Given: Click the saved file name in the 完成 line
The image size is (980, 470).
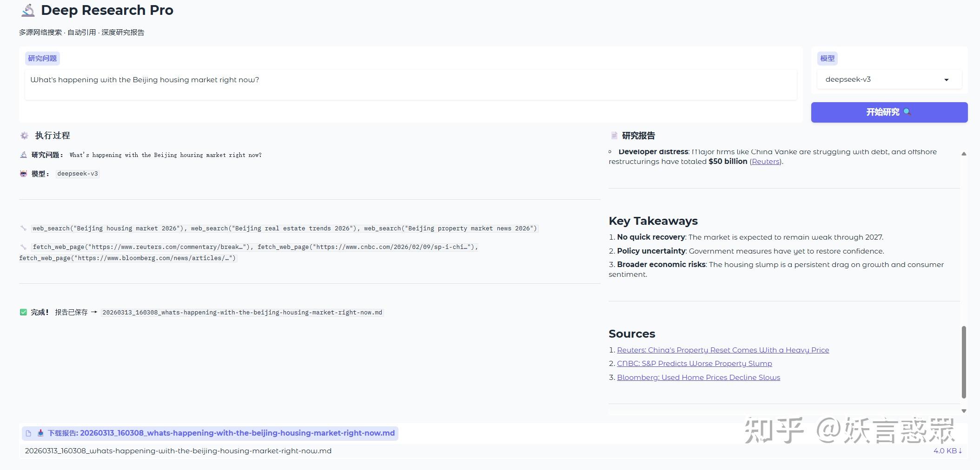Looking at the screenshot, I should (242, 313).
